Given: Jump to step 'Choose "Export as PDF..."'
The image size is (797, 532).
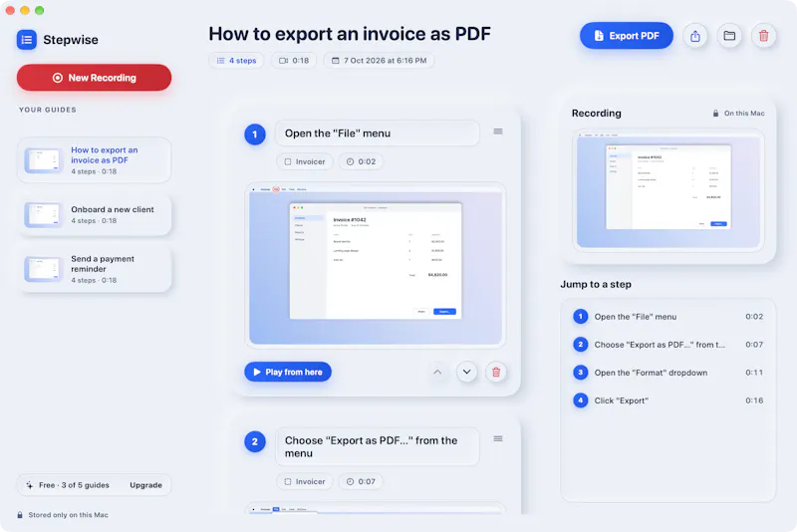Looking at the screenshot, I should pos(668,345).
